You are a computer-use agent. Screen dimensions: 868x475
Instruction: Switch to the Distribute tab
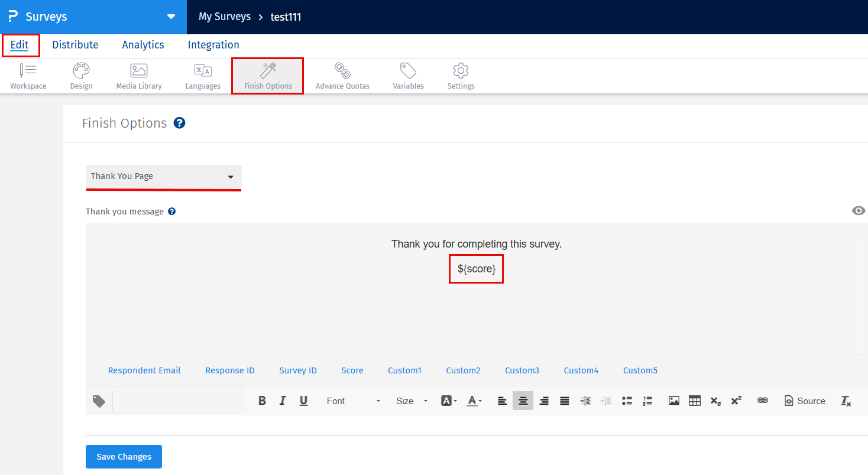[x=75, y=45]
